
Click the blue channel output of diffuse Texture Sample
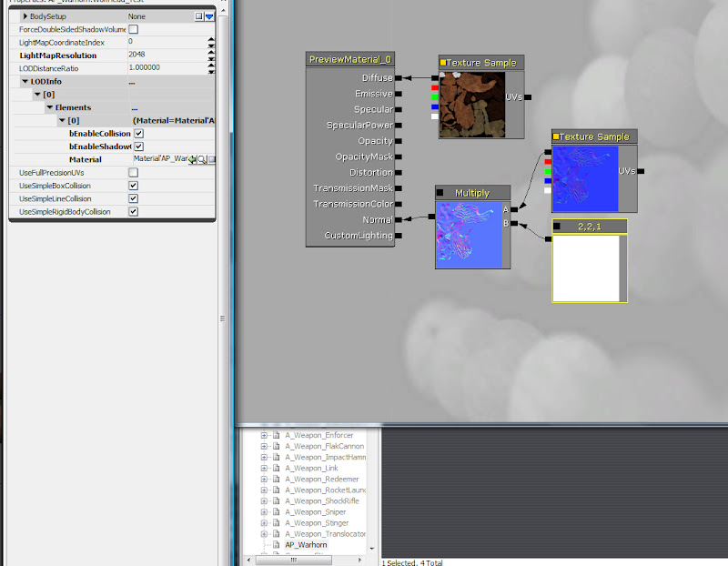(x=435, y=106)
